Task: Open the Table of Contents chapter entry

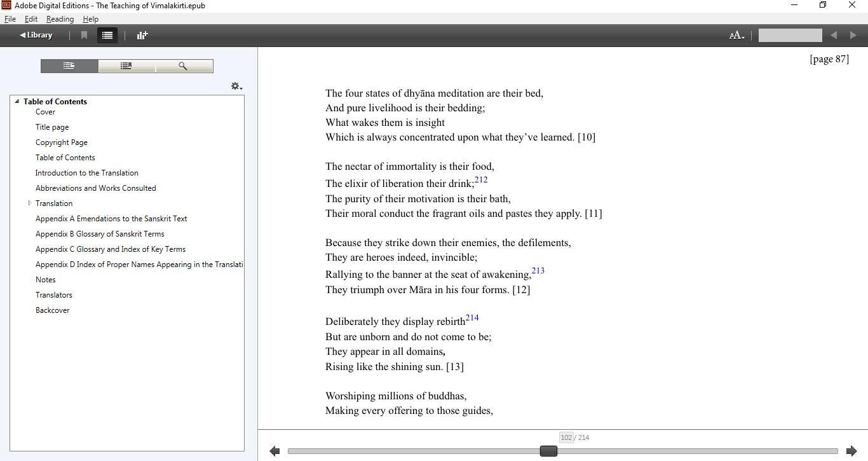Action: [65, 158]
